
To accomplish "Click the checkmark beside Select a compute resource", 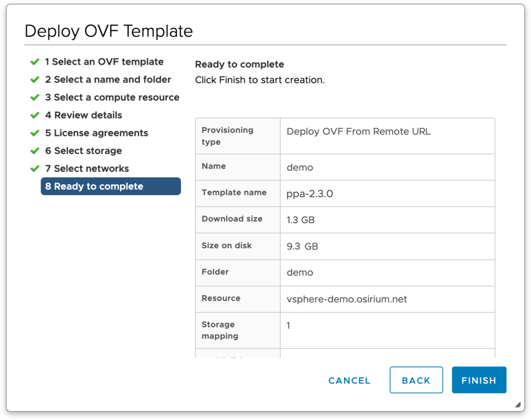I will [35, 98].
